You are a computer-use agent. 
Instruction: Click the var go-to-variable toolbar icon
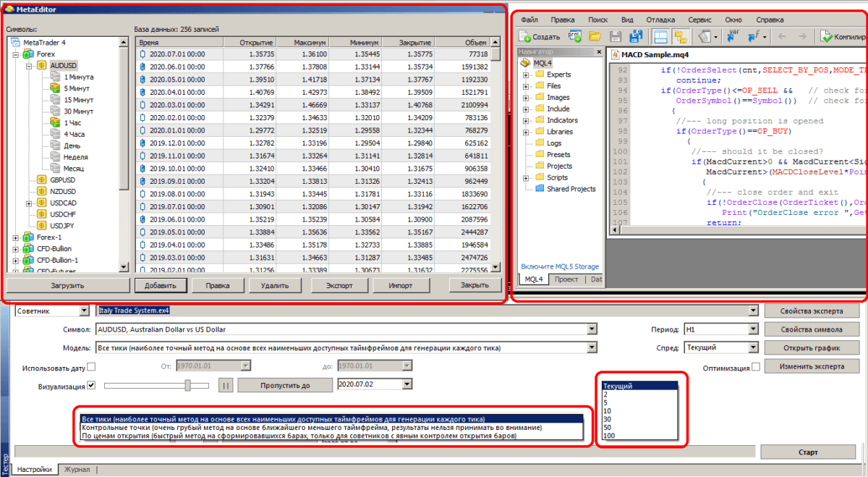tap(733, 36)
